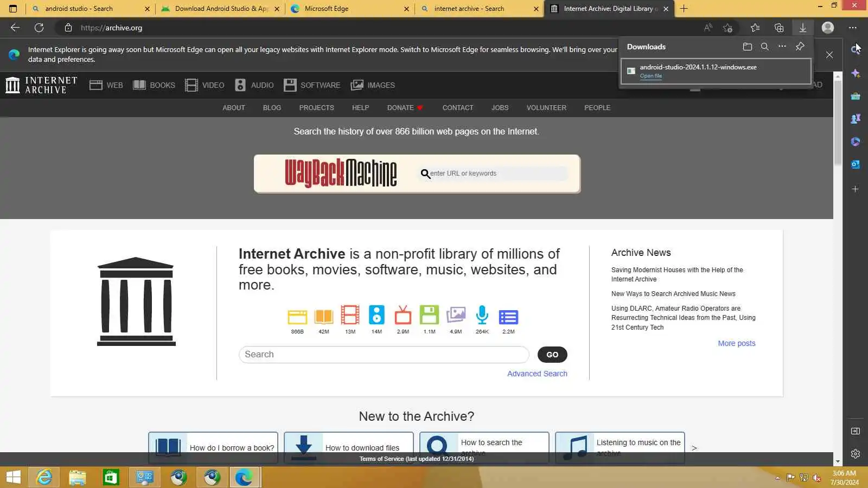Search within downloads
The width and height of the screenshot is (868, 488).
tap(765, 47)
